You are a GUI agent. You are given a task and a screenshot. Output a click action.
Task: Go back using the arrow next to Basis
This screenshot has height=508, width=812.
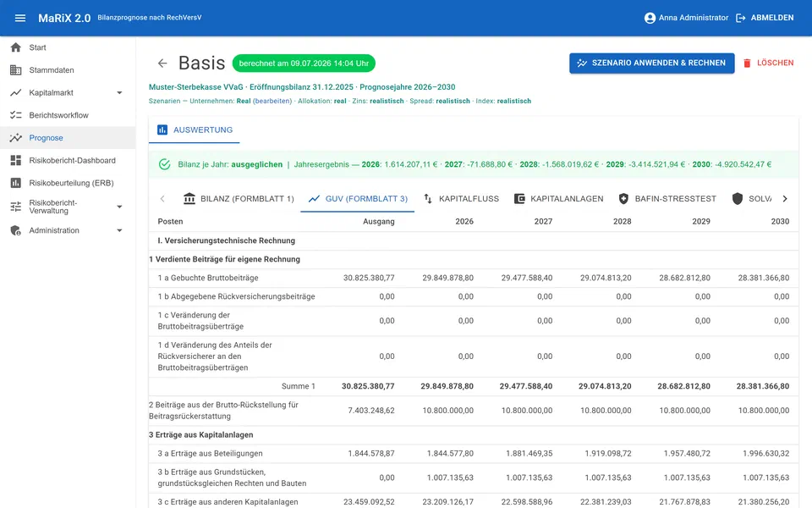point(162,63)
